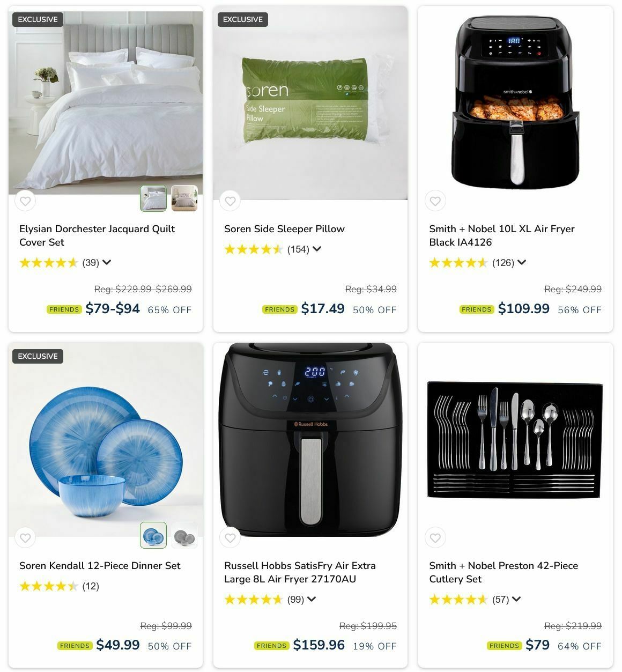Open Smith + Nobel Preston Cutlery Set title
The image size is (622, 672).
[x=503, y=572]
